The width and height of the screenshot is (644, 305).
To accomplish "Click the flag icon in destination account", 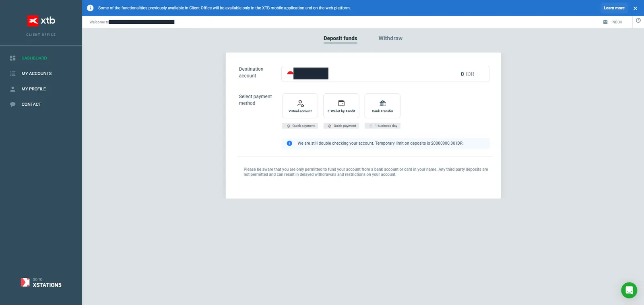I will [290, 74].
